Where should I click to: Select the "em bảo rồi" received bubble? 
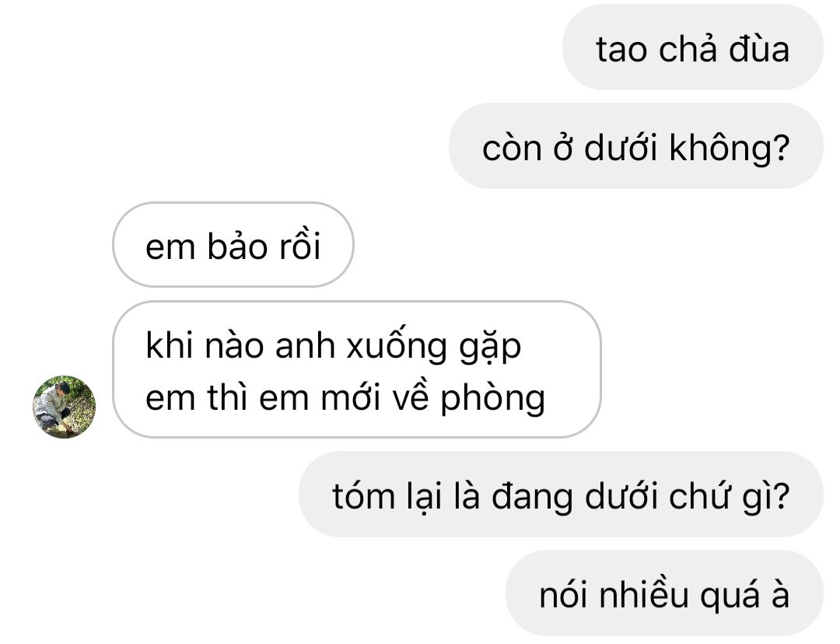pyautogui.click(x=233, y=244)
